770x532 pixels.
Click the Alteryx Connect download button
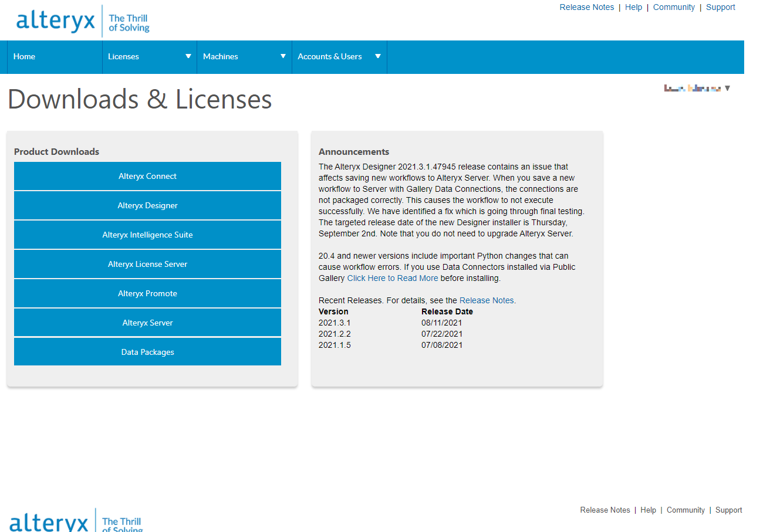point(147,176)
